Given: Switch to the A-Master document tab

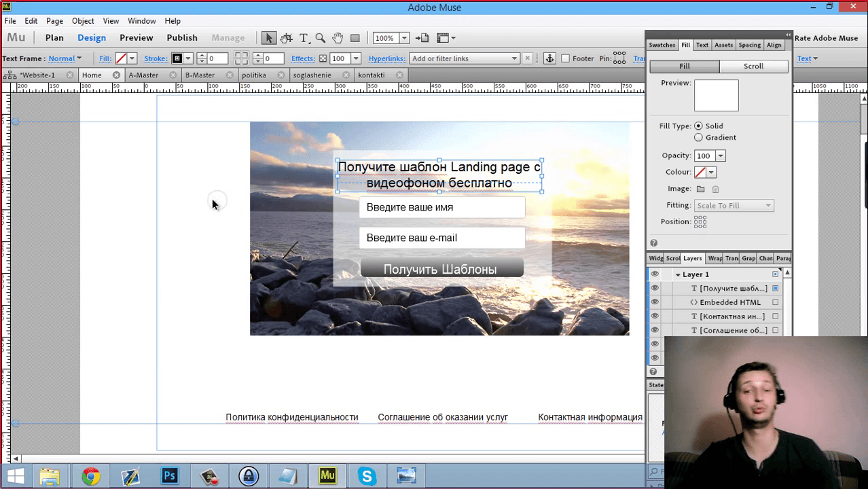Looking at the screenshot, I should click(x=143, y=75).
